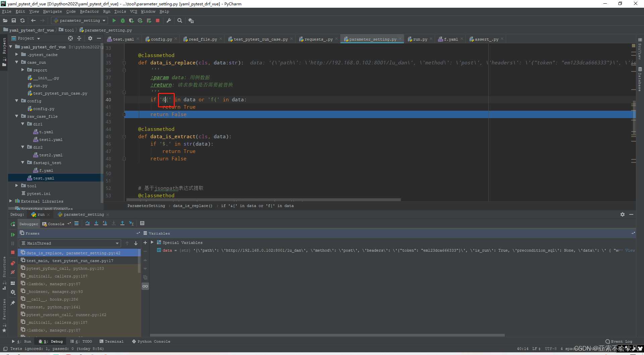Screen dimensions: 644x355
Task: Step Into in the debugger toolbar
Action: 96,223
